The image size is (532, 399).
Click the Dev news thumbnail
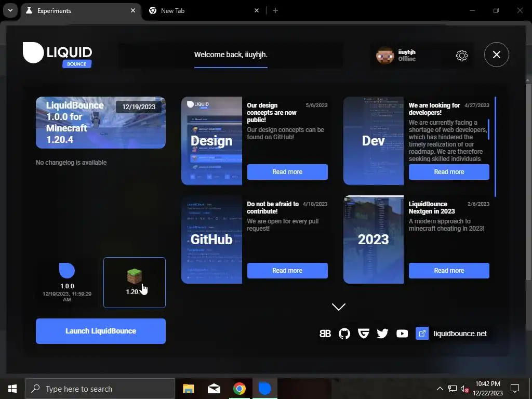coord(374,141)
